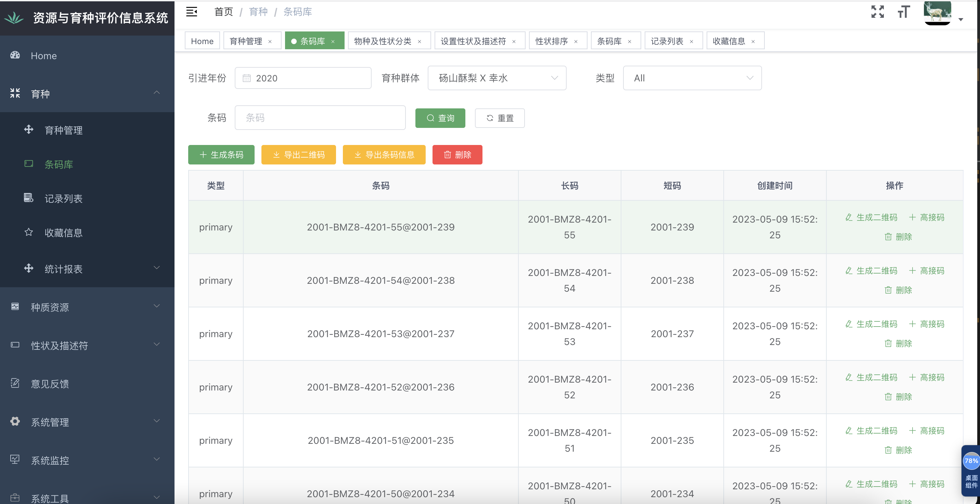Switch to the Home tab
Viewport: 980px width, 504px height.
click(x=202, y=41)
